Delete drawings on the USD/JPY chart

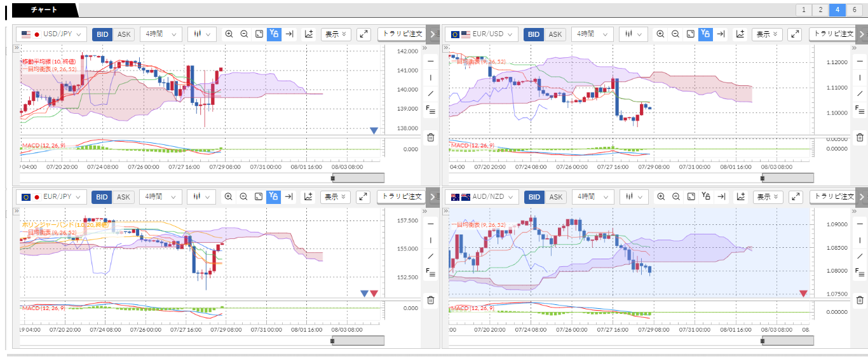tap(430, 137)
